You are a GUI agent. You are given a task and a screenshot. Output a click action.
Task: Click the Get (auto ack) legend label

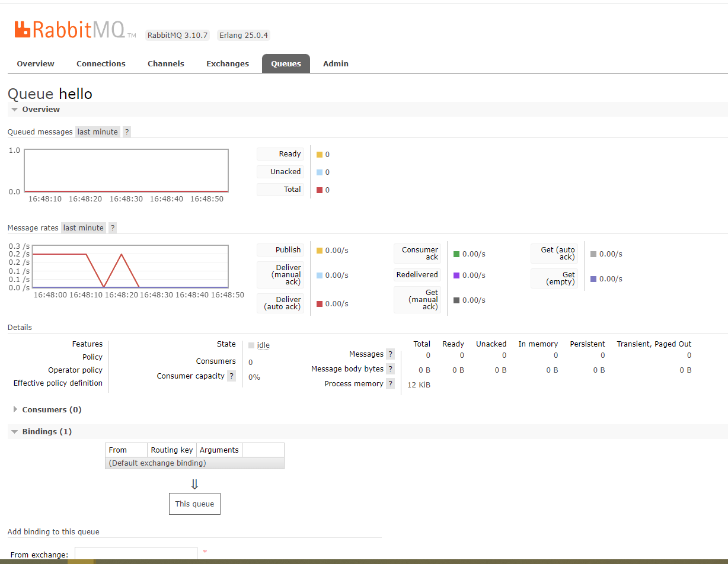[554, 254]
